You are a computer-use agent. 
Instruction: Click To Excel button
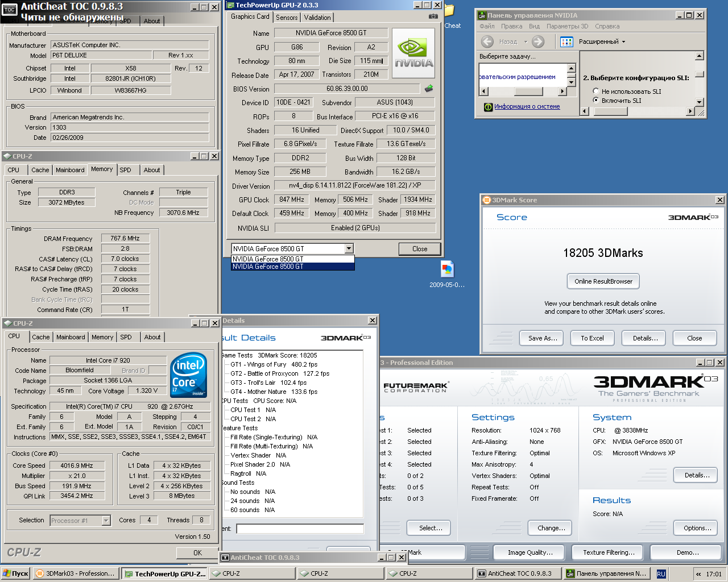tap(592, 338)
